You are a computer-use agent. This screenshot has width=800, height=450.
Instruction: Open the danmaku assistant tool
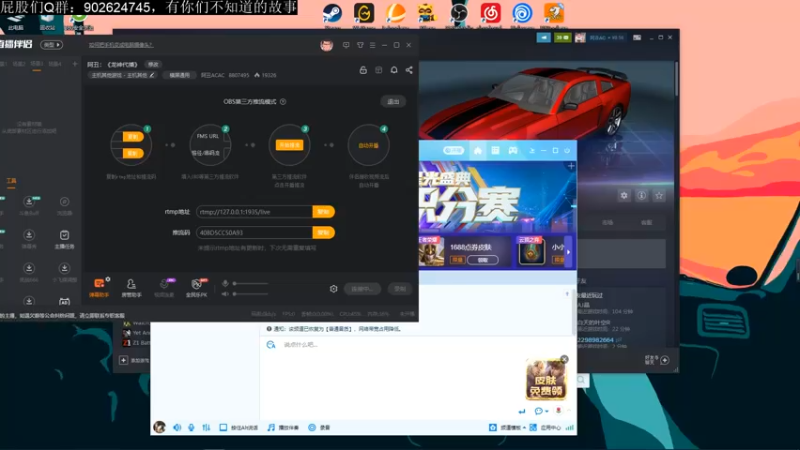[99, 288]
